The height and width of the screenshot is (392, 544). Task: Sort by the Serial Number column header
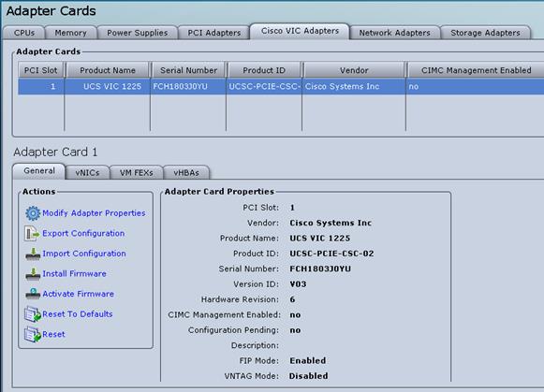point(189,70)
